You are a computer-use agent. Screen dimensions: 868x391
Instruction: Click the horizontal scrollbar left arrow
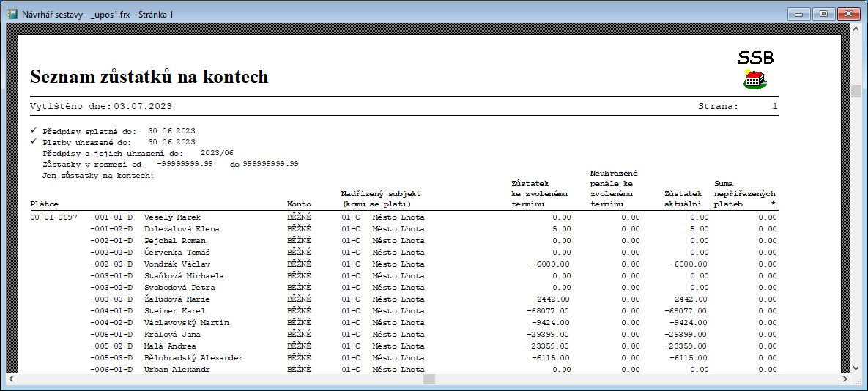click(x=12, y=379)
